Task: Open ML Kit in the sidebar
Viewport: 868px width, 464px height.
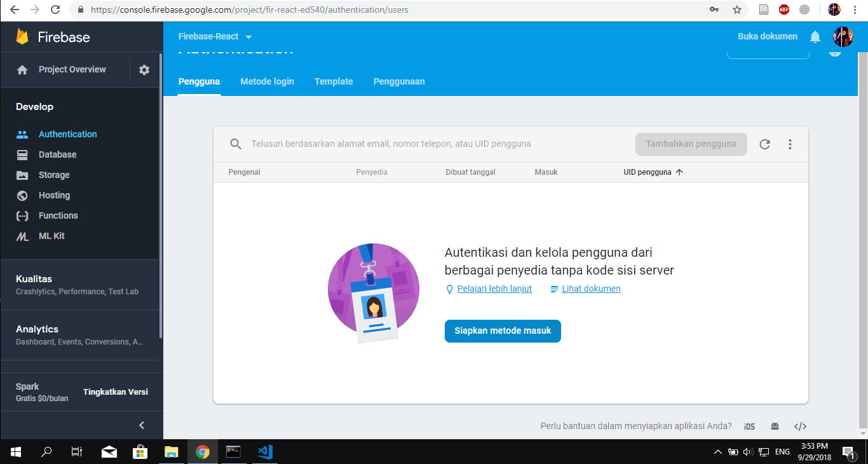Action: click(x=51, y=236)
